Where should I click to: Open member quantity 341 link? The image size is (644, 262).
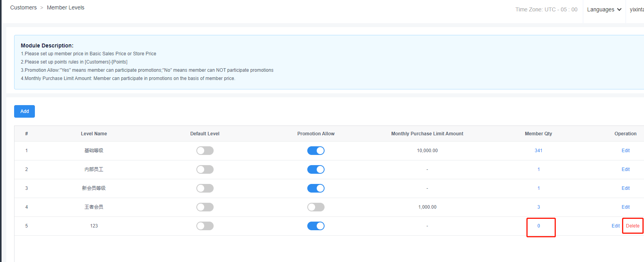[x=538, y=151]
